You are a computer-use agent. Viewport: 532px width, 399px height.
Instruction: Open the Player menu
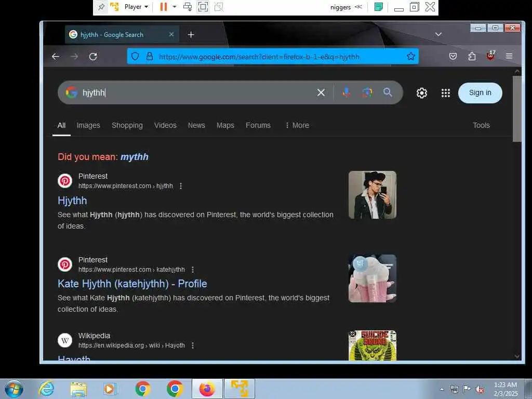pos(136,7)
